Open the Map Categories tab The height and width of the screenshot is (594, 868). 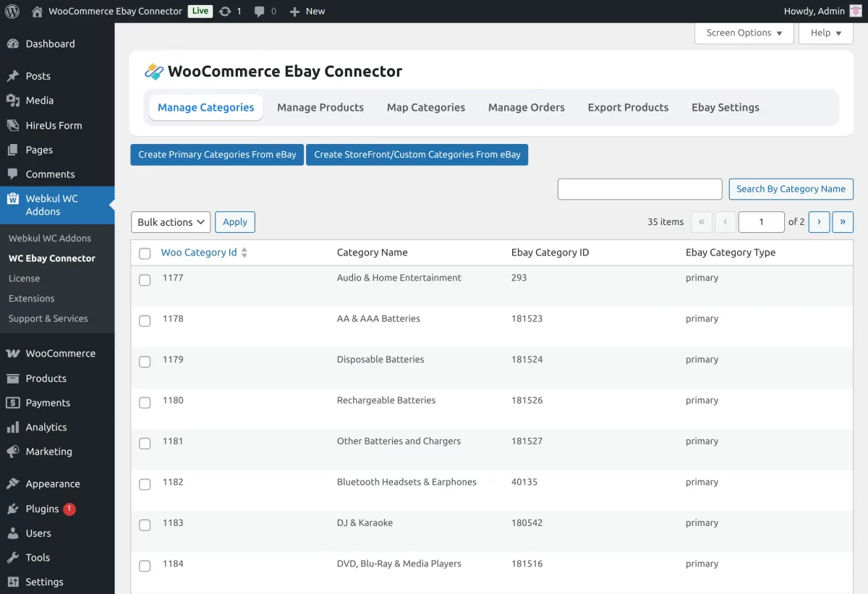point(426,107)
